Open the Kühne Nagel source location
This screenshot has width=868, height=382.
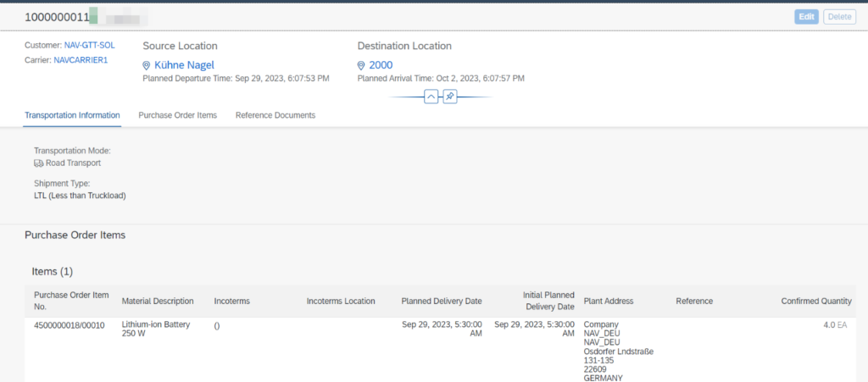tap(184, 65)
